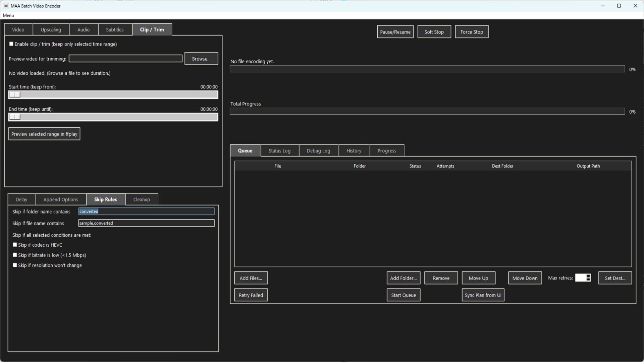Switch to the Video tab
644x362 pixels.
click(18, 29)
